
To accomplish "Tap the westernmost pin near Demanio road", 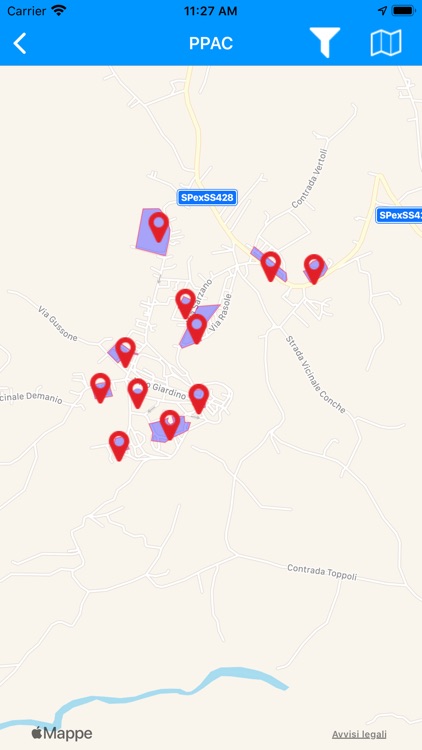I will coord(100,388).
